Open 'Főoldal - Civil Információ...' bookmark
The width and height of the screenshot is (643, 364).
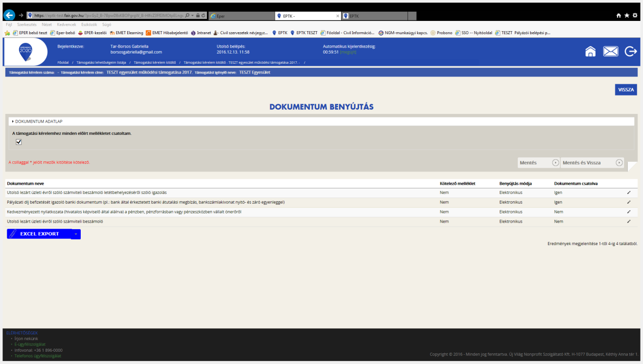tap(348, 33)
